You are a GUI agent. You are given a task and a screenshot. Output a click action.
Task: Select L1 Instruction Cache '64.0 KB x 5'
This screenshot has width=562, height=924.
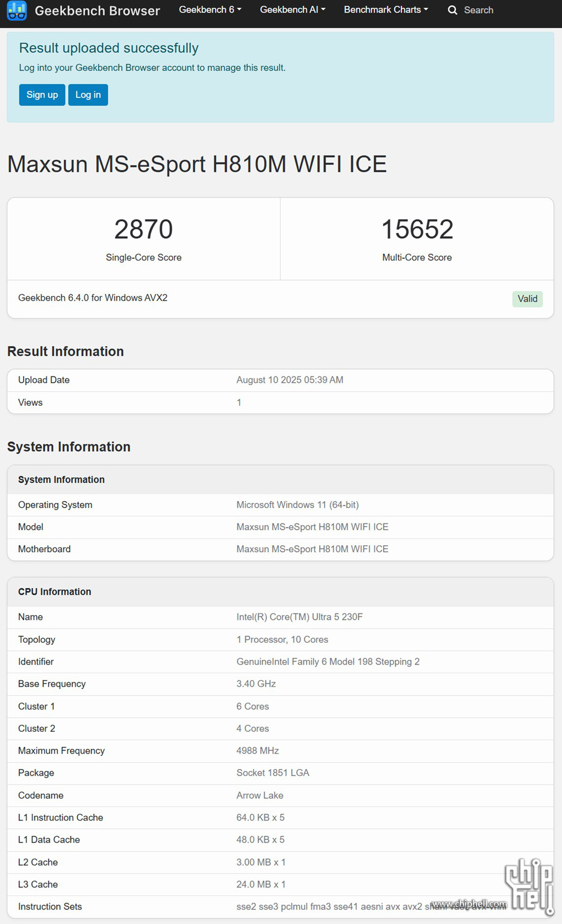(x=260, y=818)
